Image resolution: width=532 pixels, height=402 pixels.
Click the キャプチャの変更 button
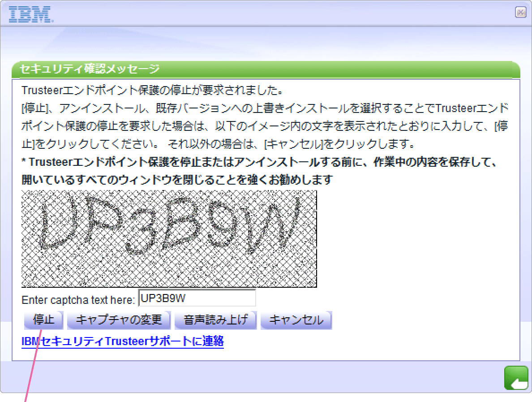pyautogui.click(x=119, y=320)
